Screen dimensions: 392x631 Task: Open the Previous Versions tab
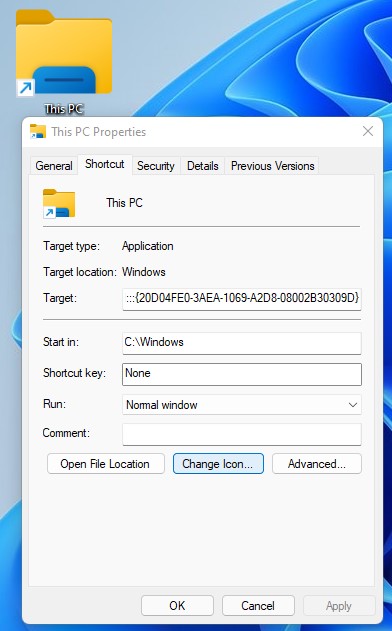click(x=272, y=166)
